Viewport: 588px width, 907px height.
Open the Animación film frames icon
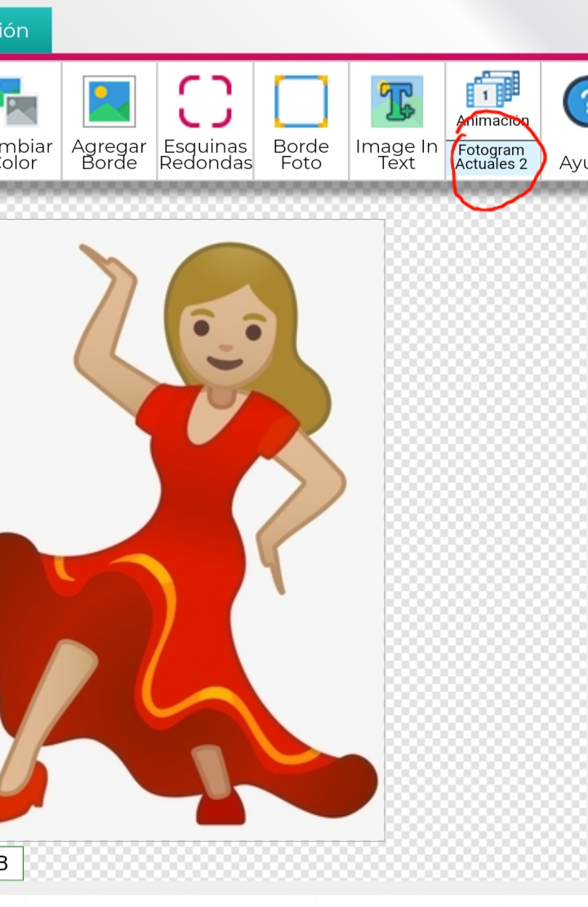click(492, 90)
